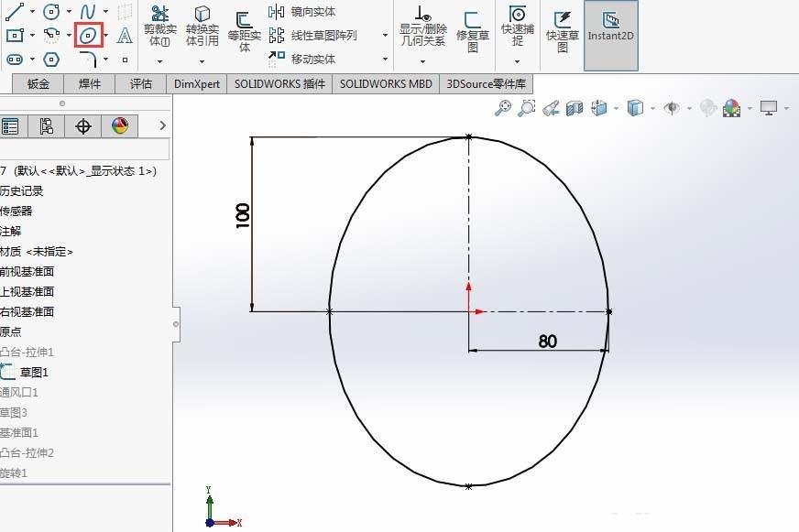Select the Offset Entities (等距实体) tool
799x532 pixels.
[241, 32]
